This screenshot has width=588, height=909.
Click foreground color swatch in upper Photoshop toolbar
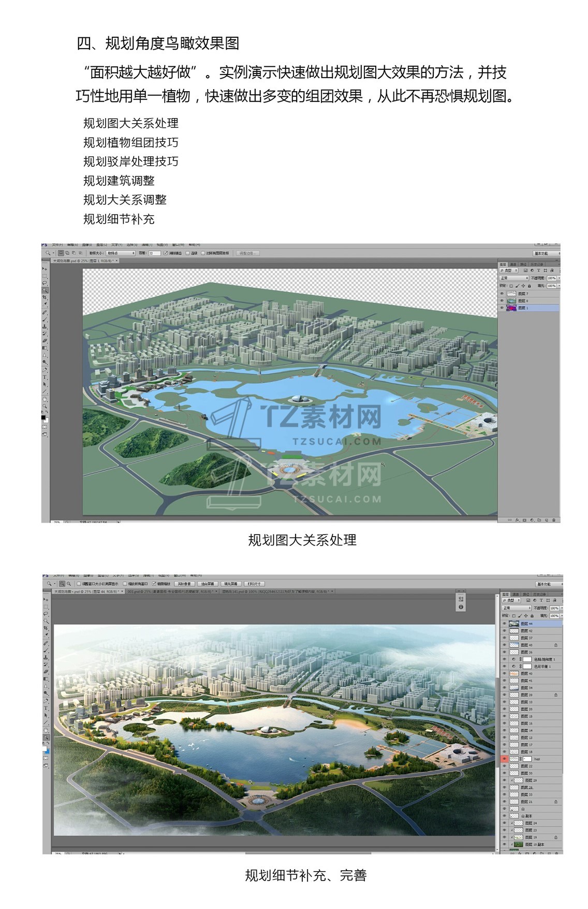click(x=43, y=417)
